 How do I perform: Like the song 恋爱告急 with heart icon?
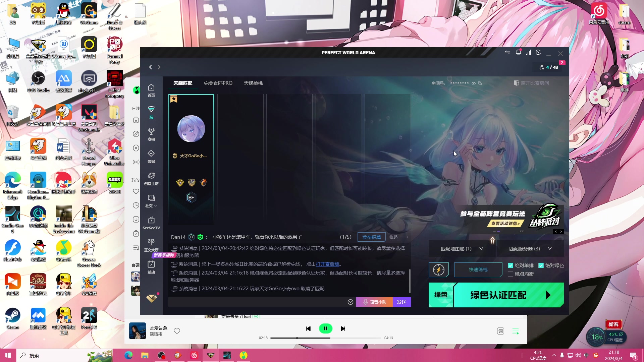[177, 331]
